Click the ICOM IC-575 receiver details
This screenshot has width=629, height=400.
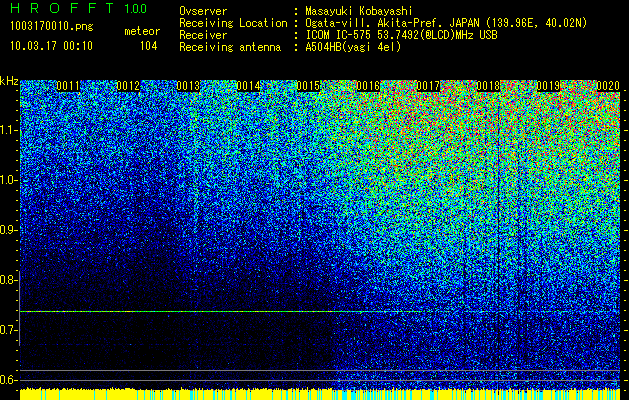click(401, 35)
